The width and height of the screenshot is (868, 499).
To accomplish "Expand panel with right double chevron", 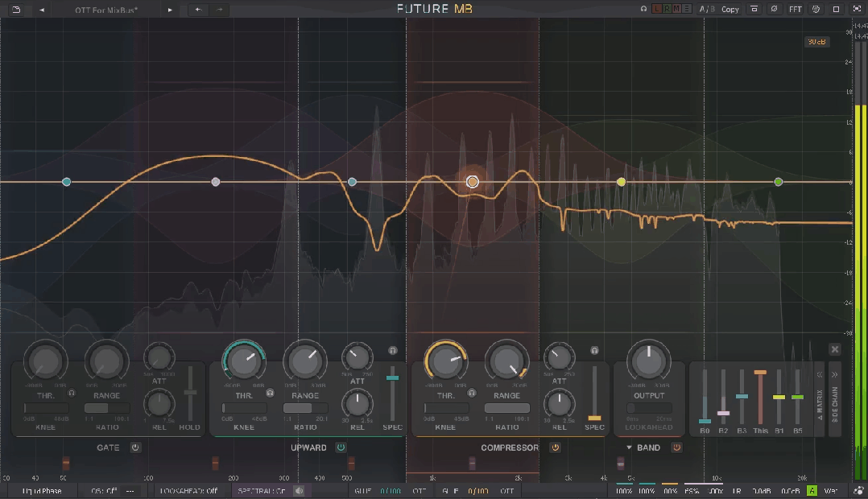I will click(835, 374).
